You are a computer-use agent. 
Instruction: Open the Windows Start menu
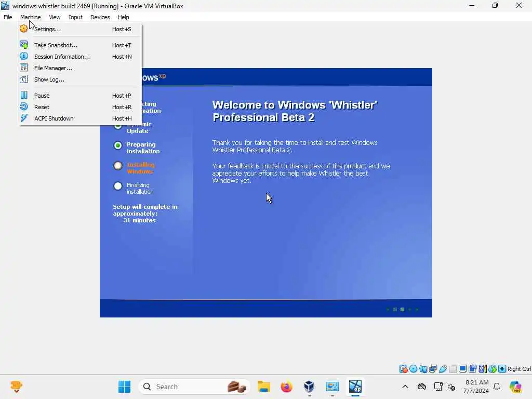[124, 387]
